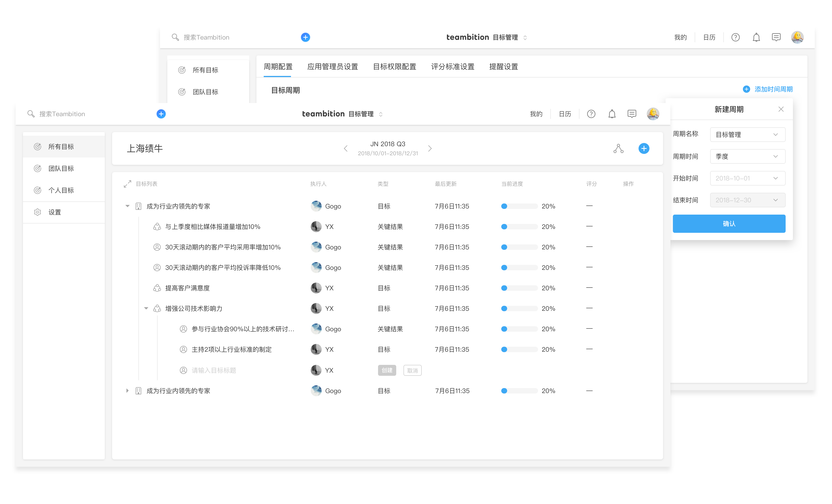Adjust progress slider for 增强公司技术影响力
This screenshot has height=504, width=832.
coord(519,308)
